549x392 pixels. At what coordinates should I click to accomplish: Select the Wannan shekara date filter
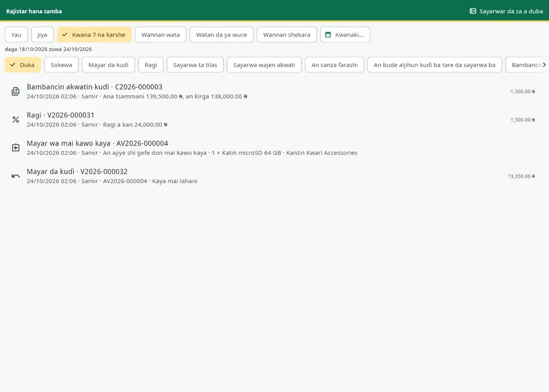(x=287, y=35)
